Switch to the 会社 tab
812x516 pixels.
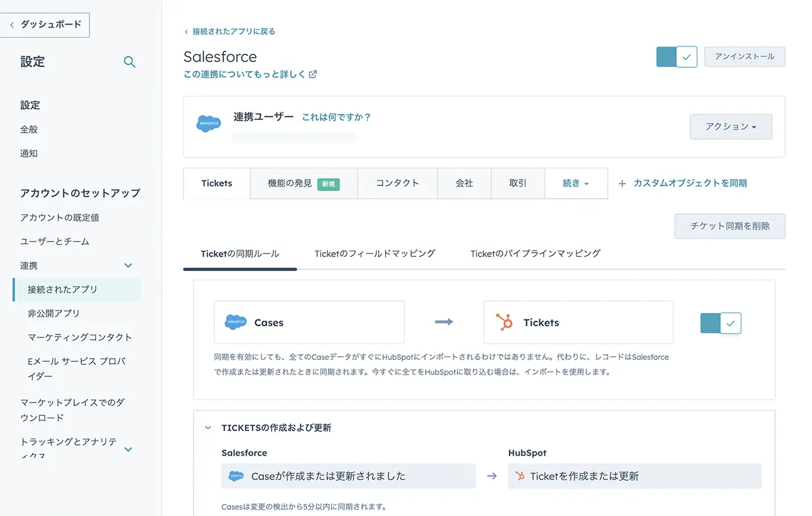click(464, 183)
